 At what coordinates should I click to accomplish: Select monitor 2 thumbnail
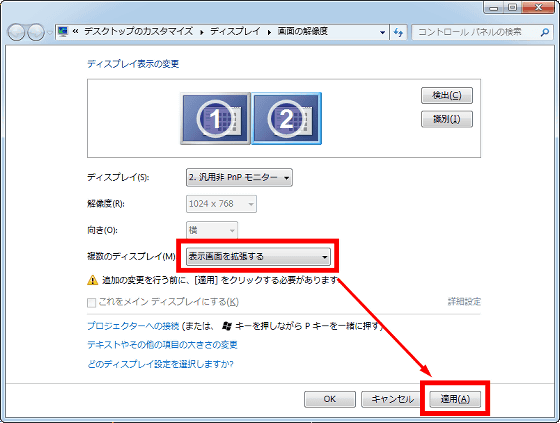[x=286, y=119]
